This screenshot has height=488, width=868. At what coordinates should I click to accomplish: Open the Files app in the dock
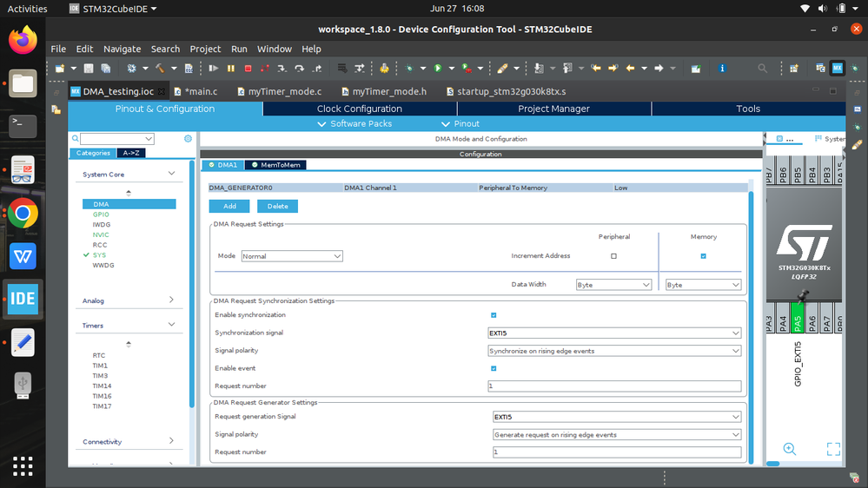pos(23,83)
